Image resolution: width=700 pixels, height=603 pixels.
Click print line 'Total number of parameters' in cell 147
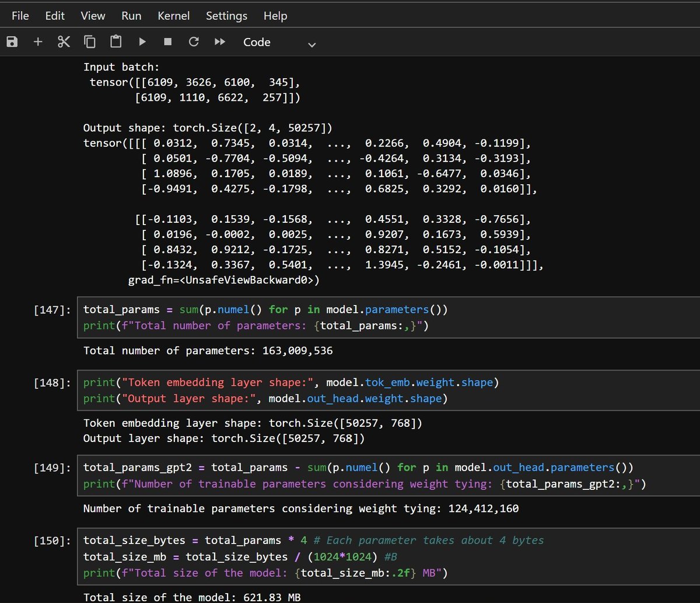[256, 325]
